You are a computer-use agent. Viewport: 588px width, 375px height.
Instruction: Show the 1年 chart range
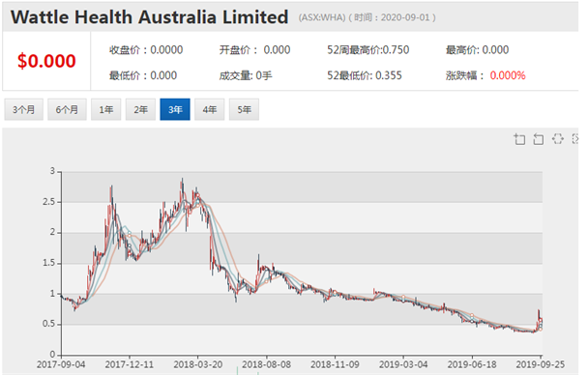[106, 109]
